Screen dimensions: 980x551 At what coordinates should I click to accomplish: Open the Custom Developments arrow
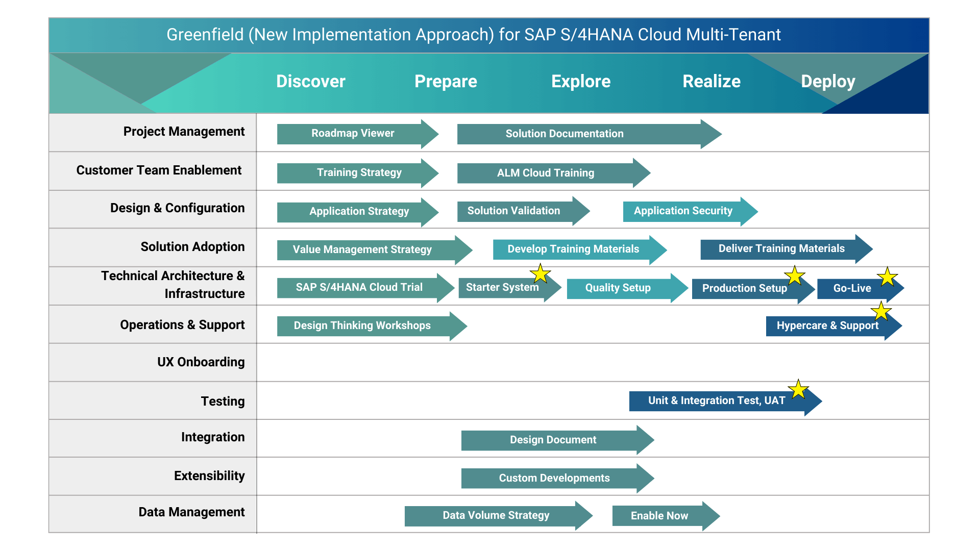557,479
